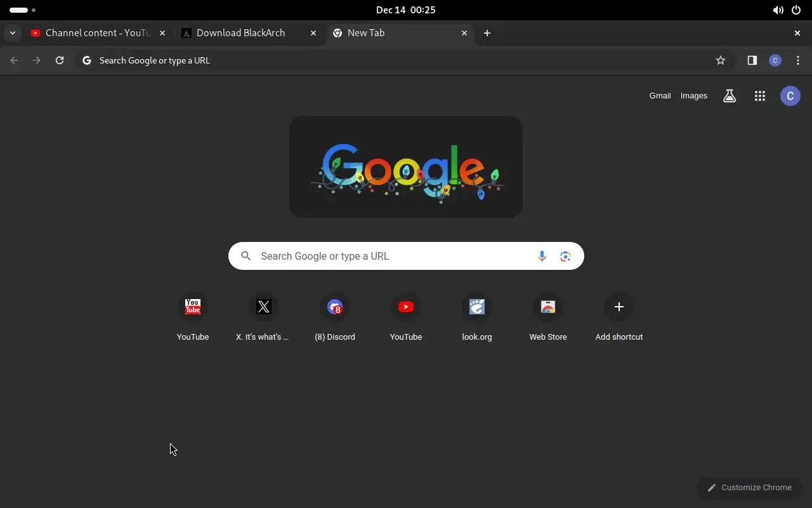Go back with the back arrow
812x508 pixels.
pos(14,60)
